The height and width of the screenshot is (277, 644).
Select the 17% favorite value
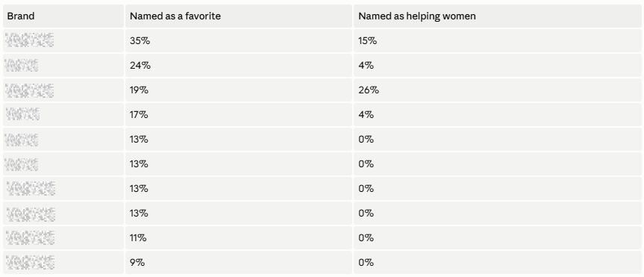coord(139,115)
